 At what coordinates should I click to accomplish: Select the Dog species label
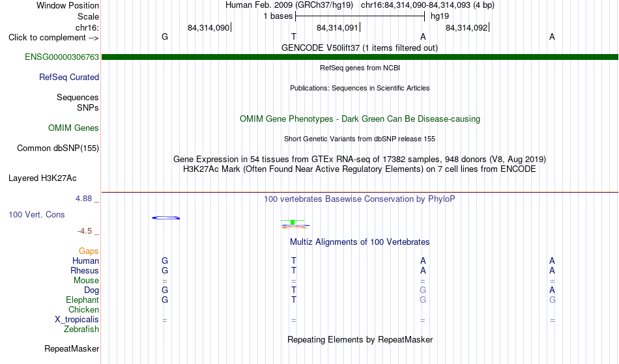[x=92, y=290]
